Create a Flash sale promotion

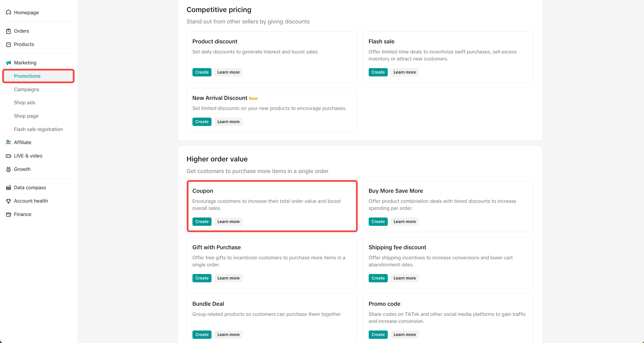[x=378, y=72]
